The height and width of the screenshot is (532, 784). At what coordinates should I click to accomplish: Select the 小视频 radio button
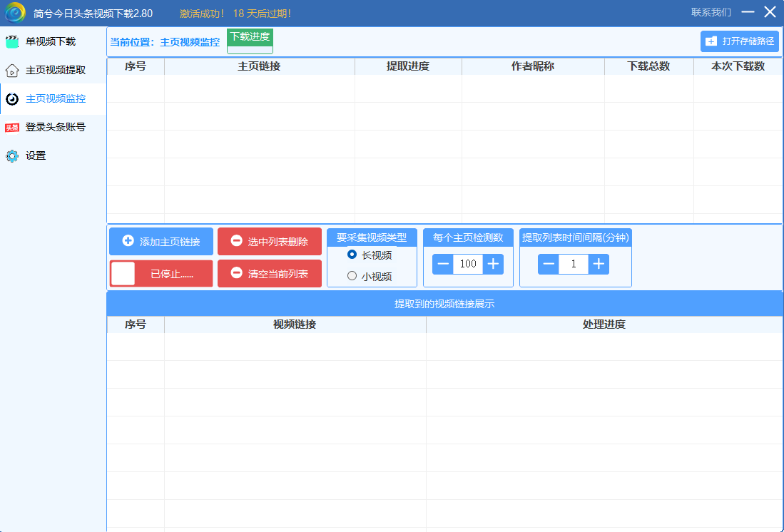click(x=352, y=276)
